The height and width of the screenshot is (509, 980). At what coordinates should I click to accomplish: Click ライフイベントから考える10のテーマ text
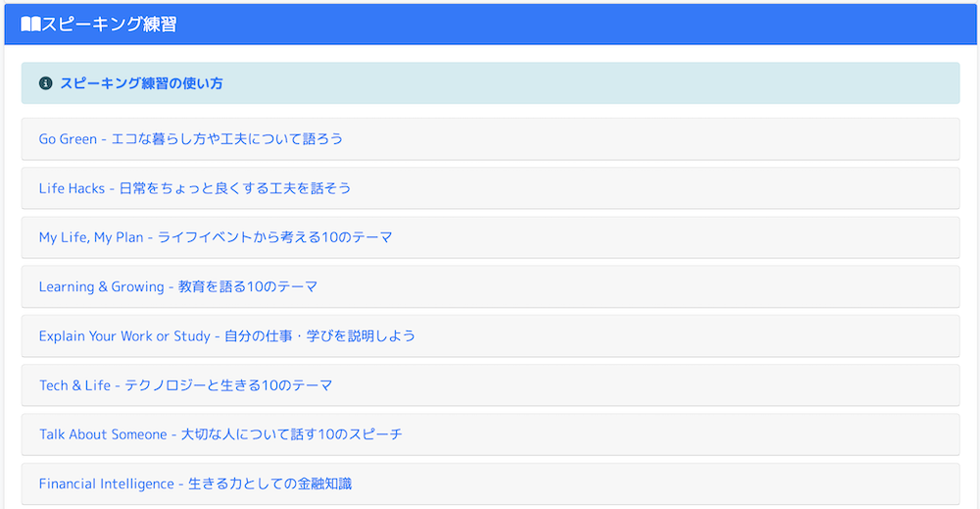(275, 237)
